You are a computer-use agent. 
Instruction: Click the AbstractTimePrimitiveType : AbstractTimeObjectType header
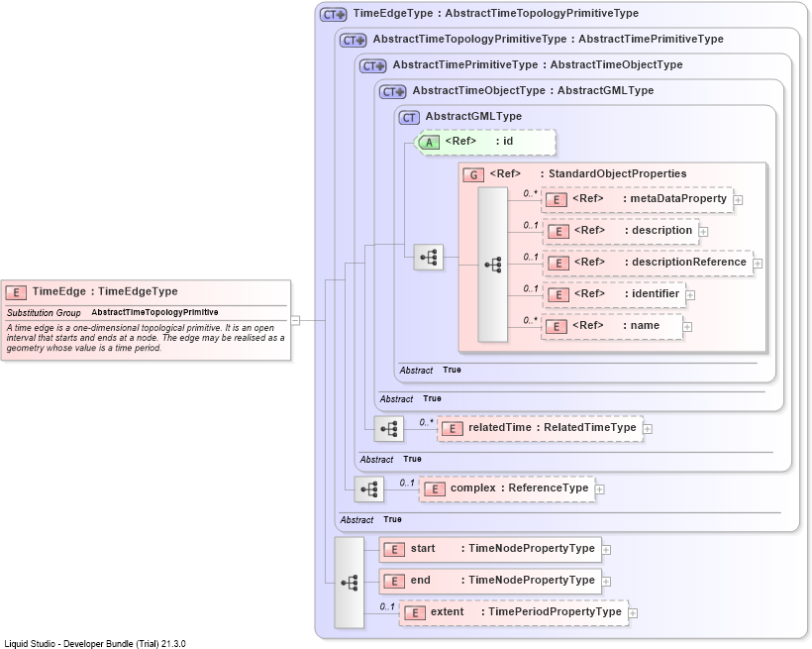[538, 64]
